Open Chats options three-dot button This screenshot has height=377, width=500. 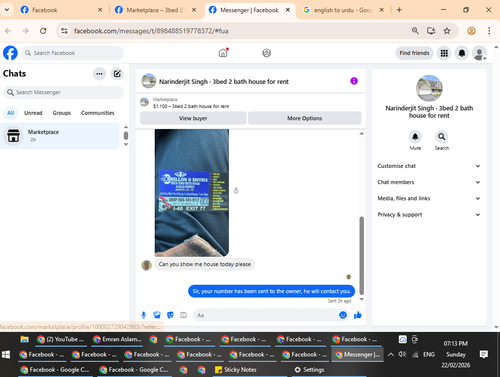tap(99, 74)
